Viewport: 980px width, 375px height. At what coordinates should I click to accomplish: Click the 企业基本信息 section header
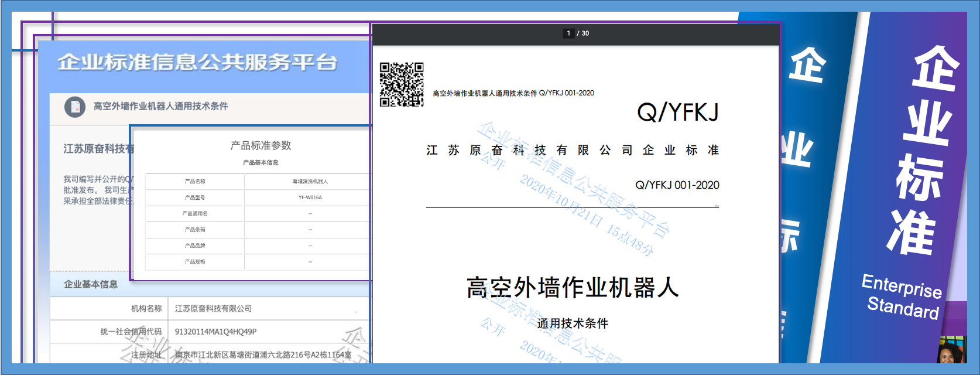pos(91,284)
